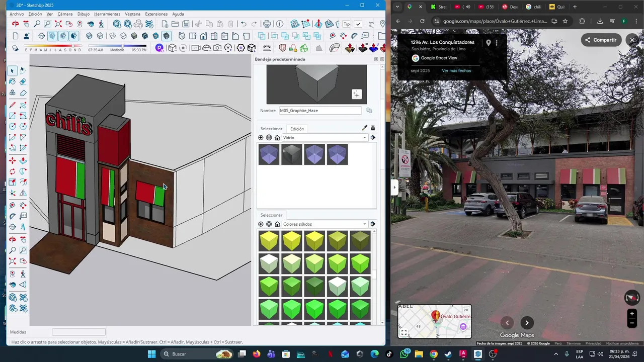644x362 pixels.
Task: Select the dark graphite glass material thumbnail
Action: [x=292, y=154]
